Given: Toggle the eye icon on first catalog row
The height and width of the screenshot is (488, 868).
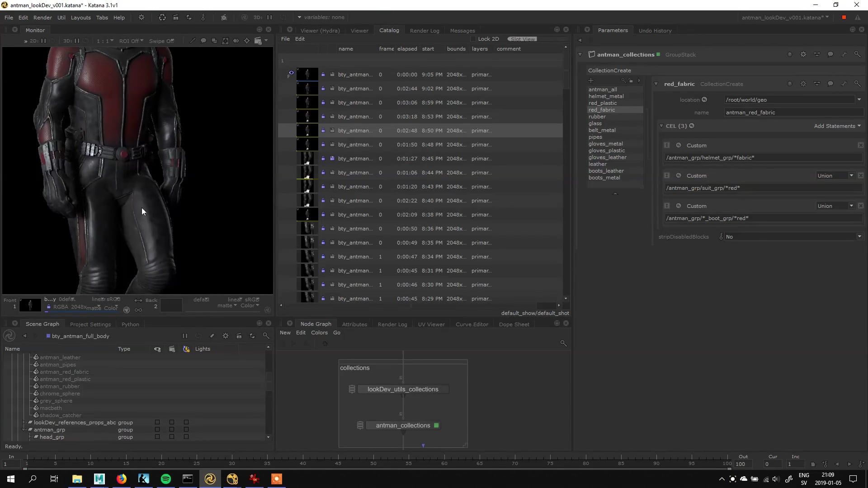Looking at the screenshot, I should [x=291, y=72].
